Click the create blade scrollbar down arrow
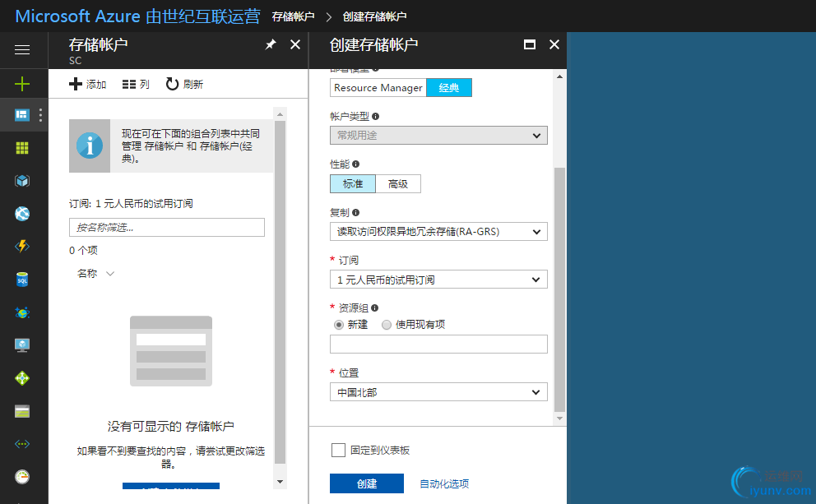Viewport: 816px width, 504px height. (x=560, y=418)
